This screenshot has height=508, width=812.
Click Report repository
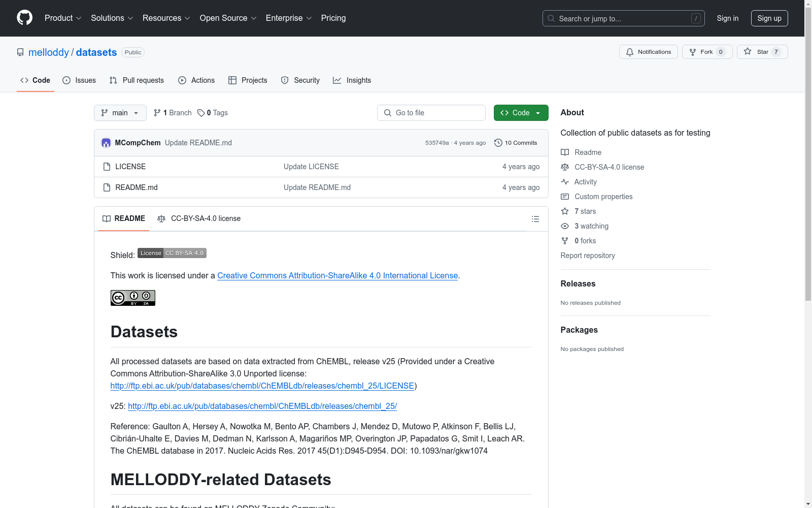coord(588,256)
